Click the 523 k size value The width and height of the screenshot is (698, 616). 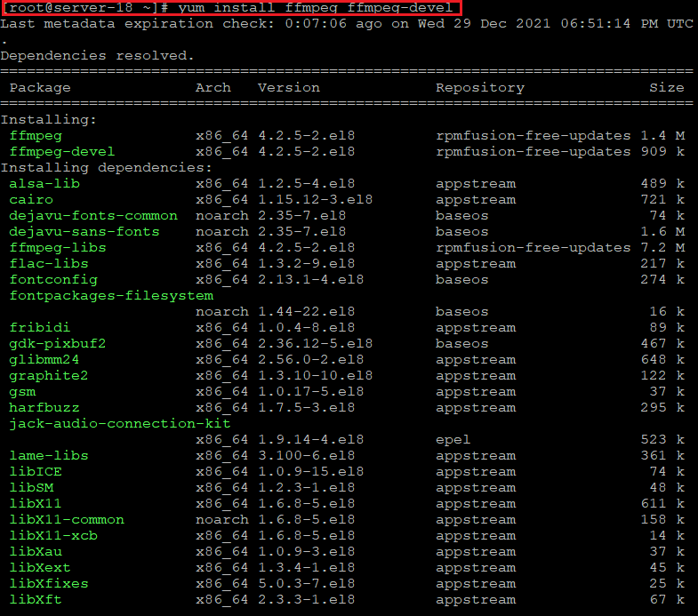pos(662,440)
